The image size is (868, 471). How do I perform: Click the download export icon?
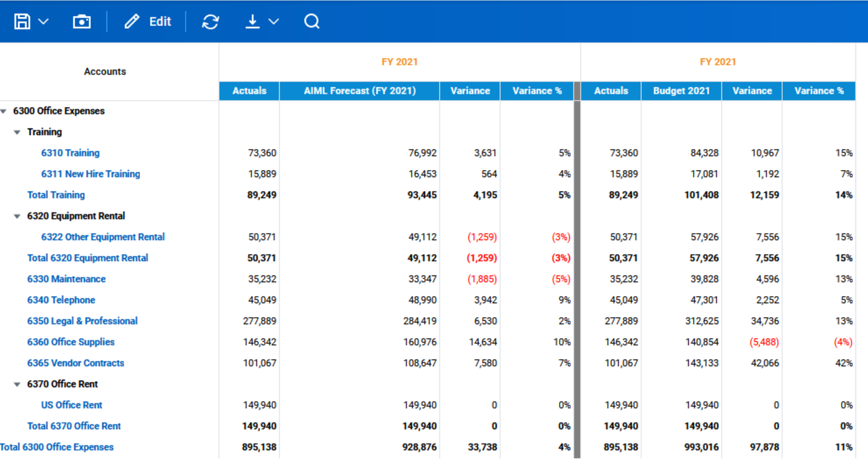click(x=252, y=21)
